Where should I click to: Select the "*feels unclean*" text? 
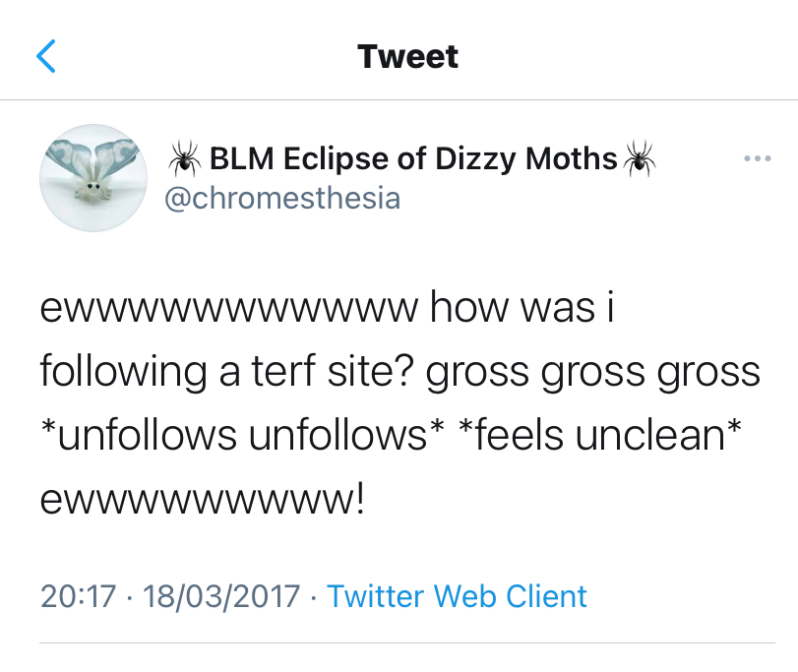(x=598, y=434)
